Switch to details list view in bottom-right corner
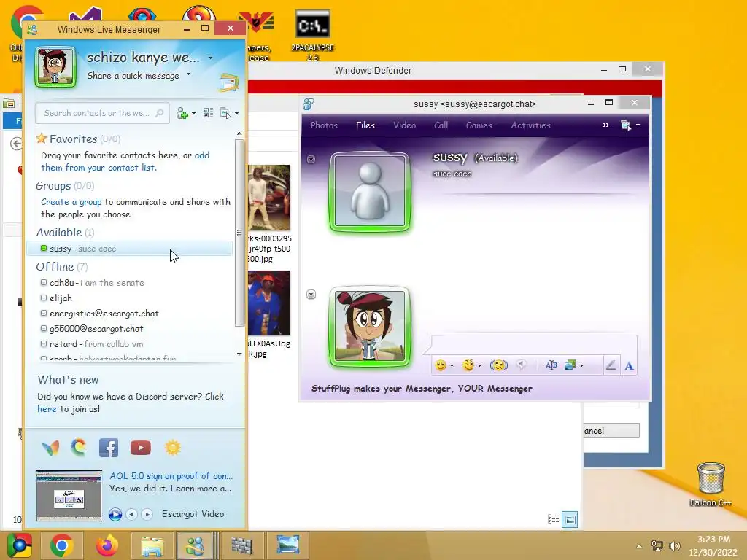Image resolution: width=747 pixels, height=560 pixels. [x=553, y=519]
